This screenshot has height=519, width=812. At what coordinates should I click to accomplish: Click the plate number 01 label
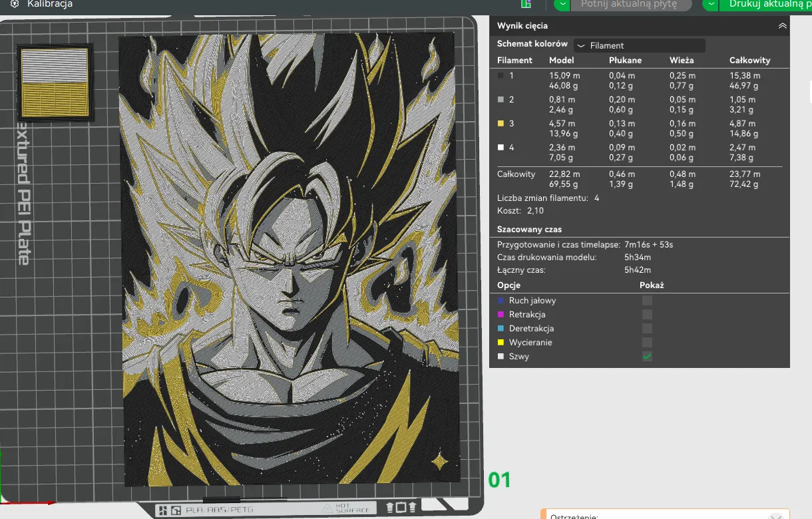pos(499,480)
